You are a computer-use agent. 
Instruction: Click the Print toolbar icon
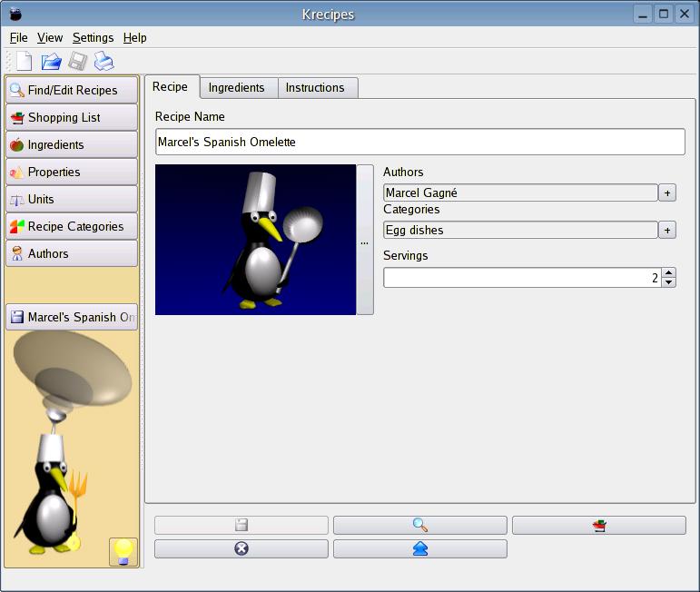point(104,62)
